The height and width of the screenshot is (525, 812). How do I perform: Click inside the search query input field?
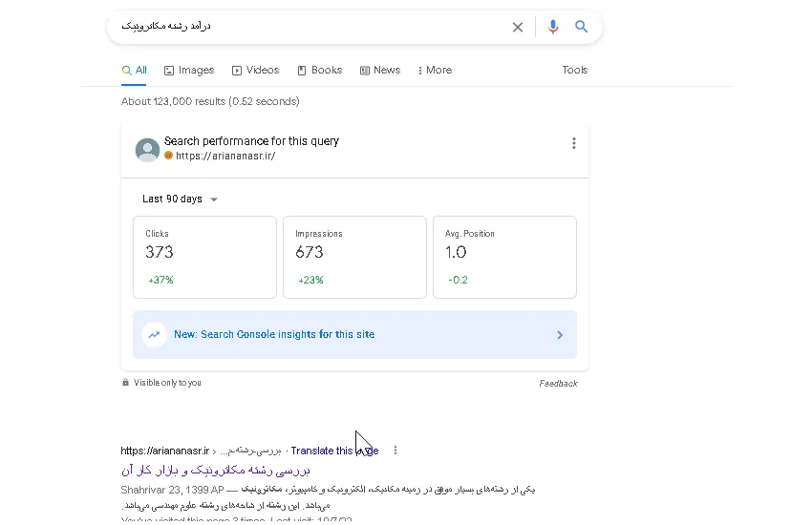pyautogui.click(x=310, y=27)
